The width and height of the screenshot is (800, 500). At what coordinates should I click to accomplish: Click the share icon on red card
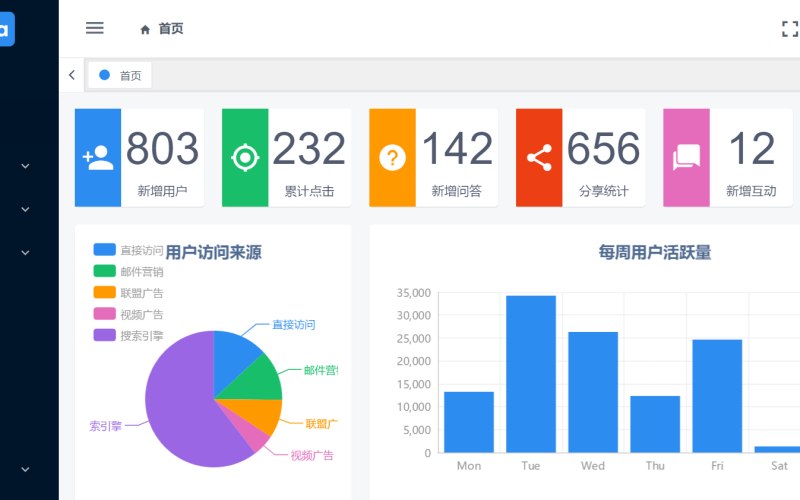coord(539,158)
